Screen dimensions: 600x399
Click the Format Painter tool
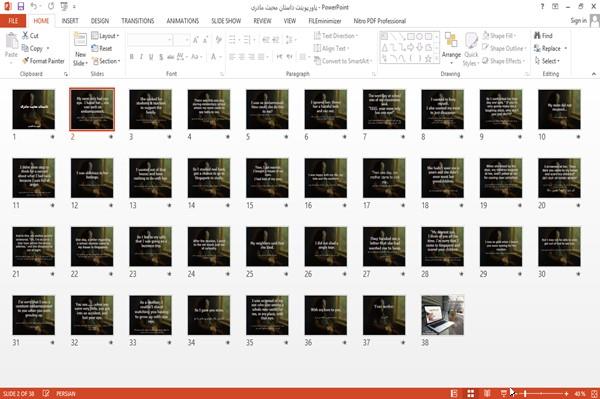43,61
